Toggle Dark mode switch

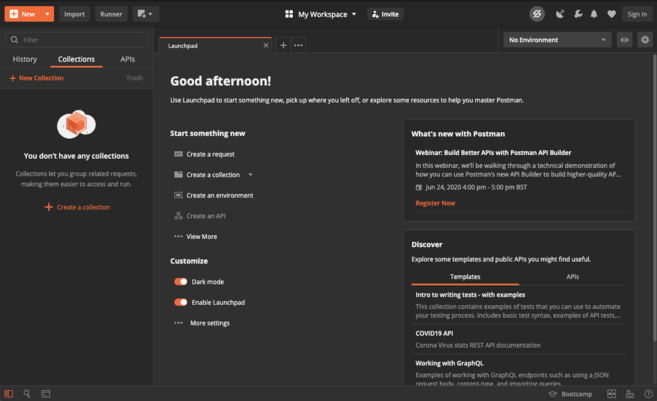point(181,282)
